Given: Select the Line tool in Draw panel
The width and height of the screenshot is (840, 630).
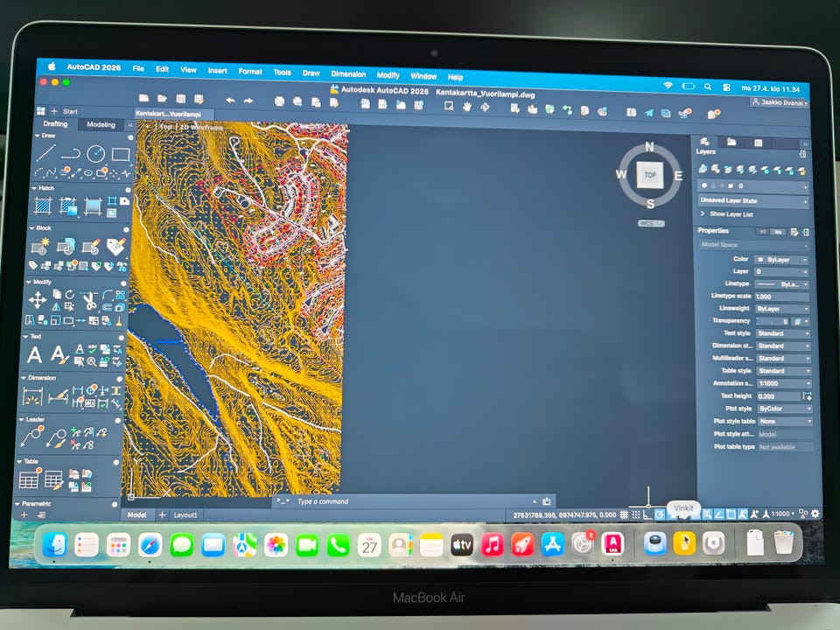Looking at the screenshot, I should coord(46,153).
